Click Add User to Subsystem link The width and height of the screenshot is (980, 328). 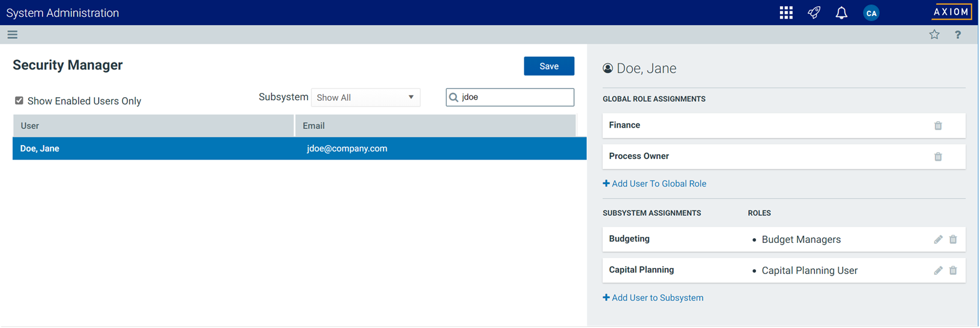coord(653,298)
